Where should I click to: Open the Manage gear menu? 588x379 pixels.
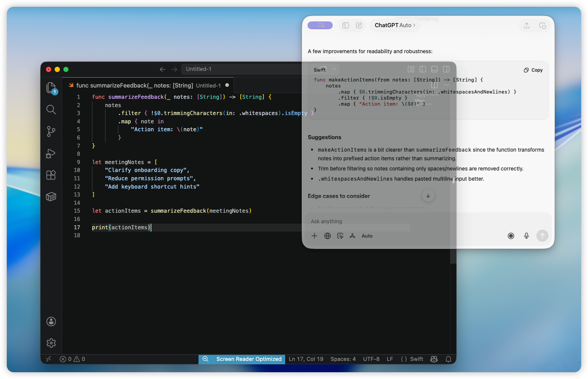51,343
